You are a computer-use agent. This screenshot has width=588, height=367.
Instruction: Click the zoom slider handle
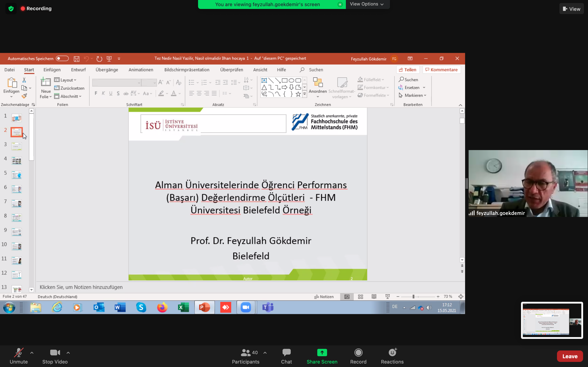tap(413, 297)
